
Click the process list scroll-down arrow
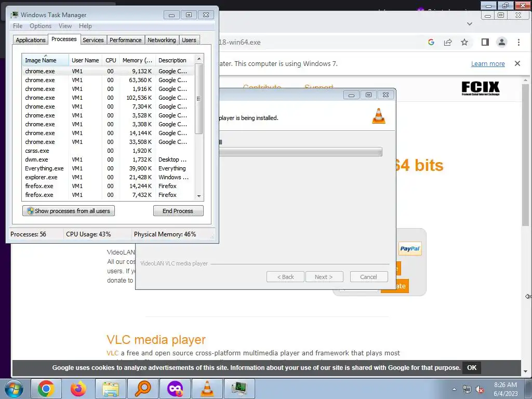(x=199, y=196)
